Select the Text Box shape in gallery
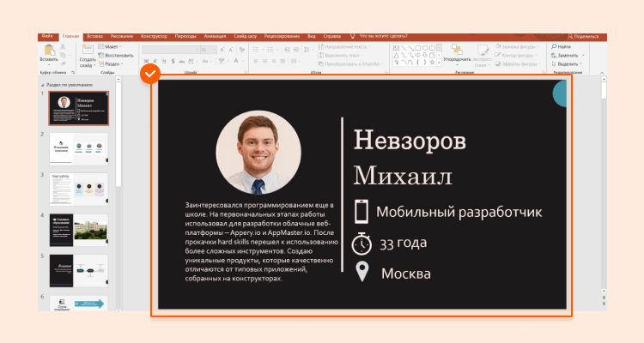 [397, 48]
